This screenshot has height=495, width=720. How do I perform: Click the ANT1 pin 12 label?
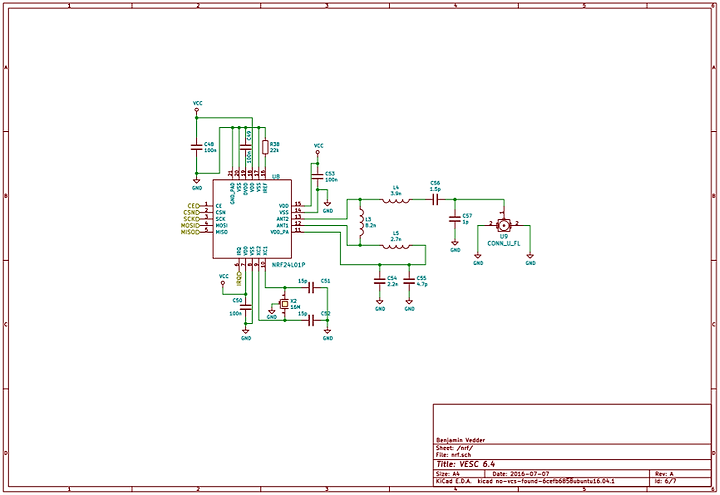pyautogui.click(x=282, y=225)
